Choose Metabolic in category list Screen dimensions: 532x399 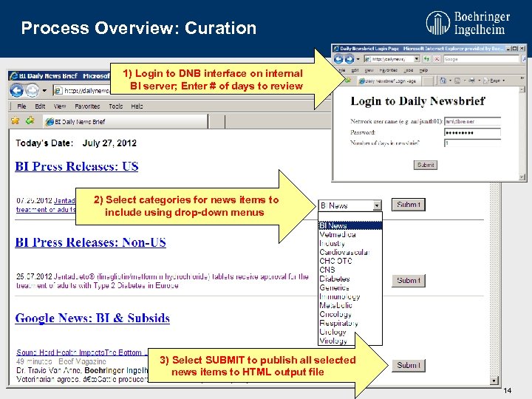(x=350, y=305)
